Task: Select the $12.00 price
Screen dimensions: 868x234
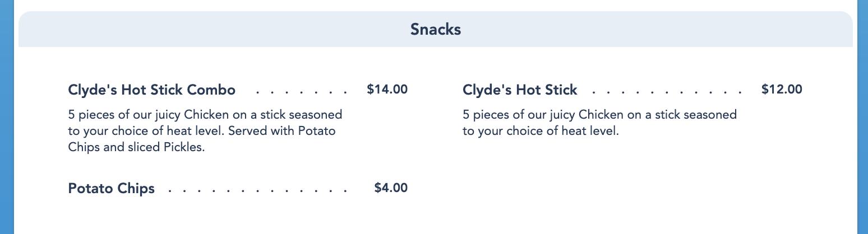Action: click(782, 89)
